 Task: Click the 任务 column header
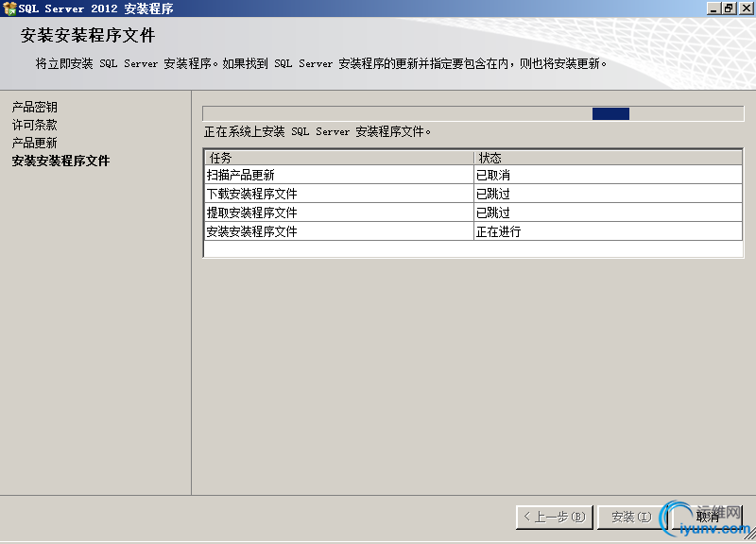point(339,158)
